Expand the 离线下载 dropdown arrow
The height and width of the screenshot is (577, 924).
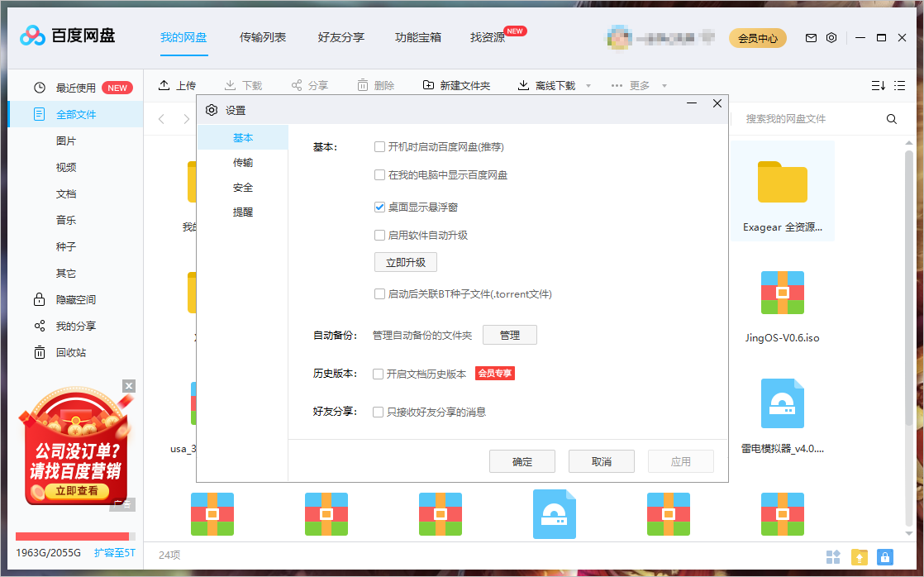tap(588, 86)
